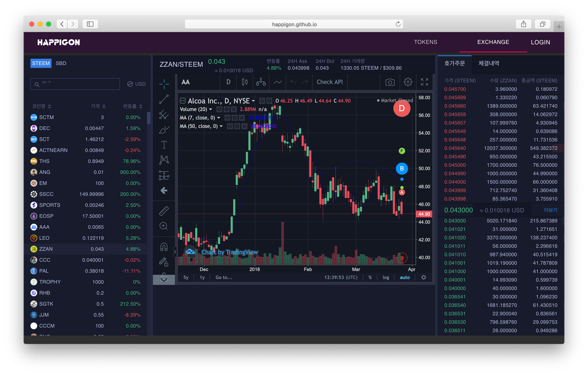This screenshot has width=588, height=375.
Task: Open the Alcoa Inc. symbol dropdown
Action: point(253,101)
